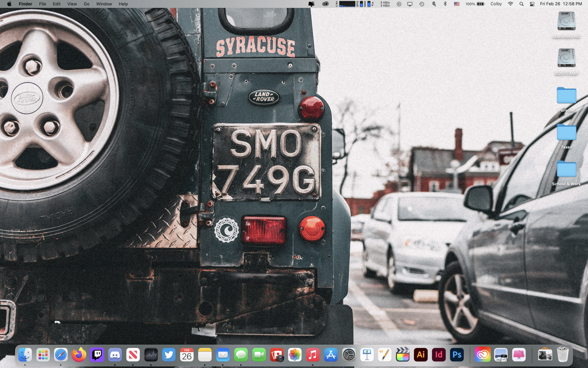Open the Colby user switching menu

click(496, 4)
